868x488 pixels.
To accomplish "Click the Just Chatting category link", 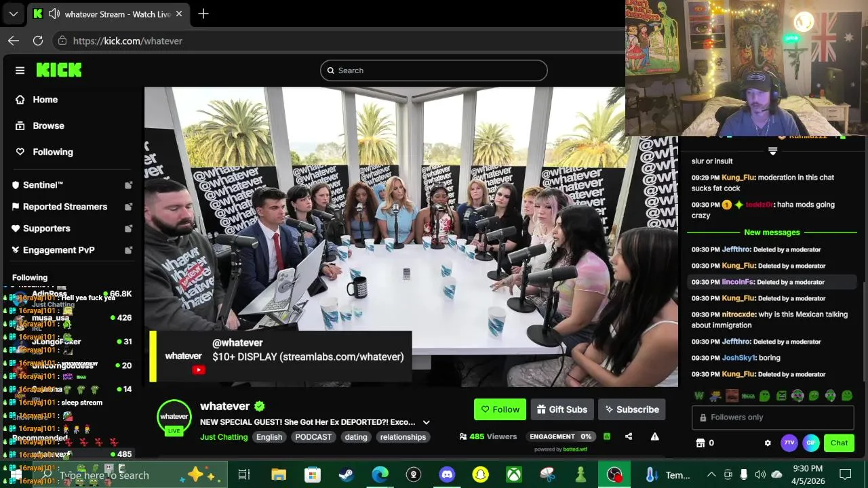I will click(224, 437).
